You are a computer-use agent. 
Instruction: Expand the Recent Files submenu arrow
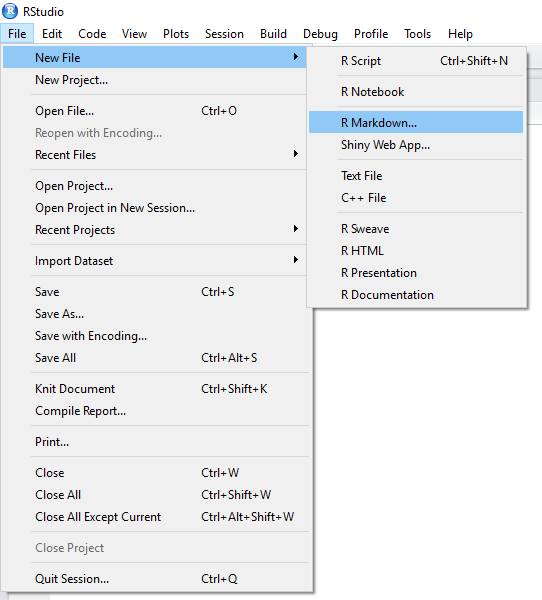coord(295,154)
